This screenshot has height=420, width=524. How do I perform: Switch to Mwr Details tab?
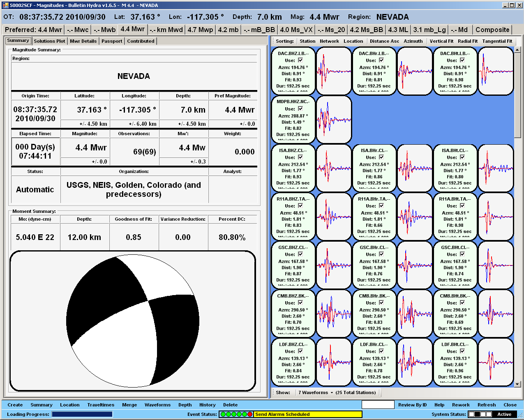(83, 41)
